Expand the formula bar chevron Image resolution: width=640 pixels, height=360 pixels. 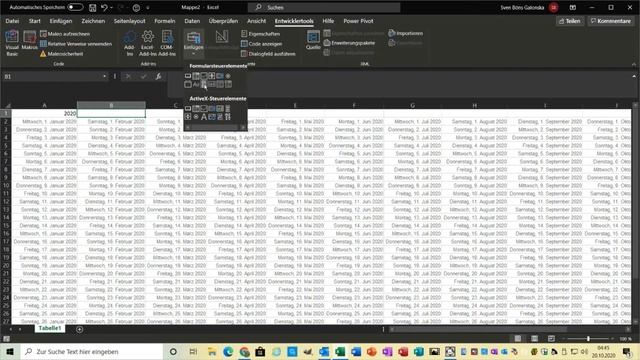coord(633,76)
